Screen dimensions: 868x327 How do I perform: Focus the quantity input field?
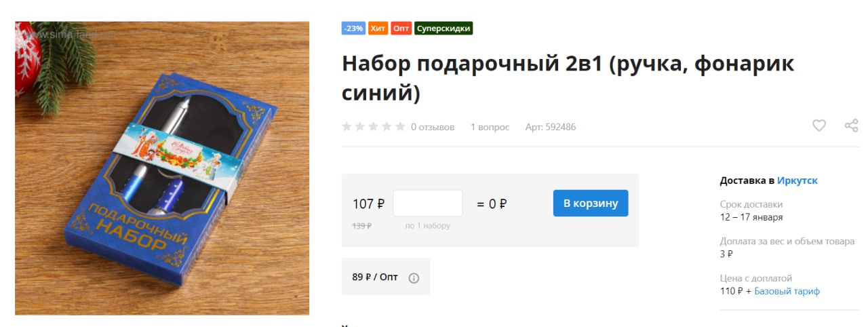click(x=428, y=204)
